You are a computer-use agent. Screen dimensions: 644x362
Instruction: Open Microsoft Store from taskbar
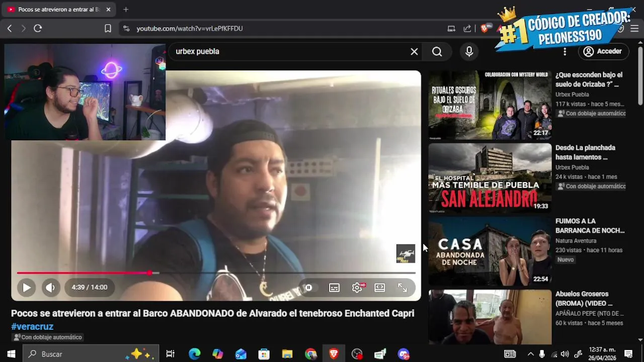click(264, 354)
